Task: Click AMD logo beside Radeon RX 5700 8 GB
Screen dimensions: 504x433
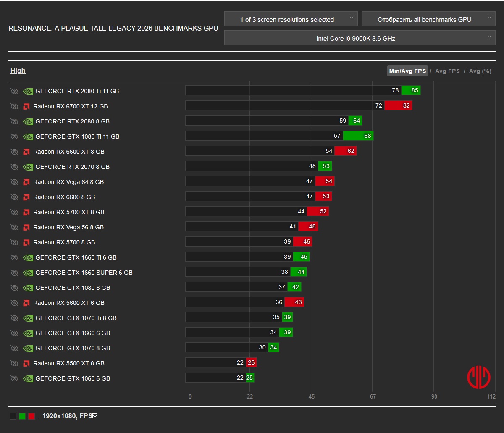Action: (26, 242)
